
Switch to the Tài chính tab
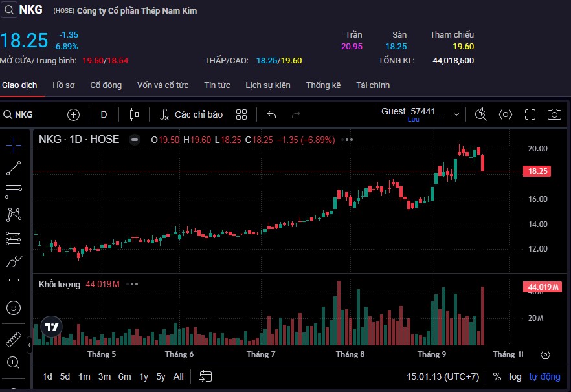[373, 85]
